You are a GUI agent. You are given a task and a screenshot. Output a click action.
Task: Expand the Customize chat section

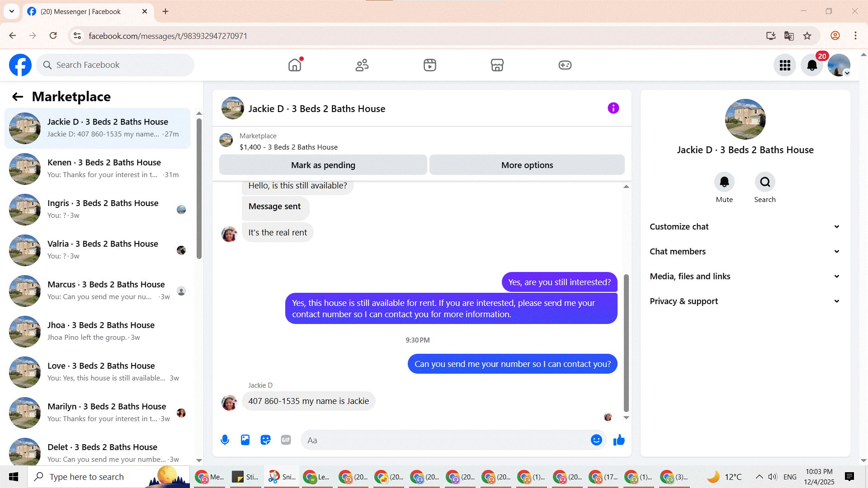click(745, 227)
